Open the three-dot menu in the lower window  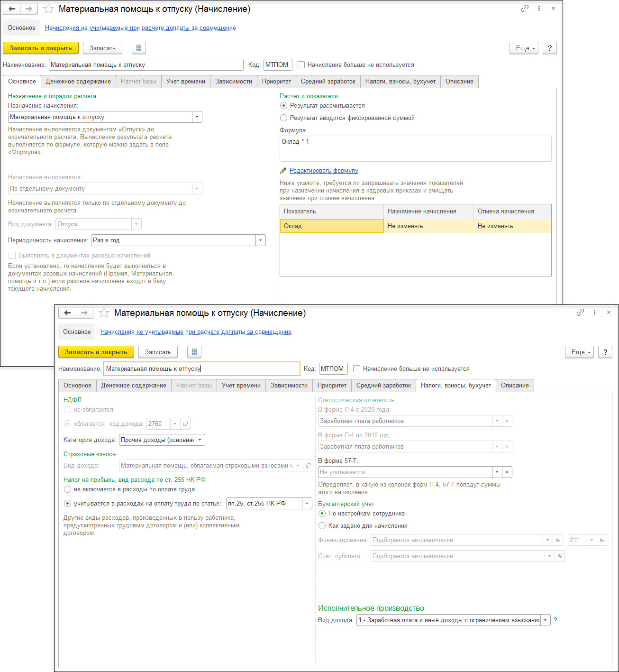594,313
